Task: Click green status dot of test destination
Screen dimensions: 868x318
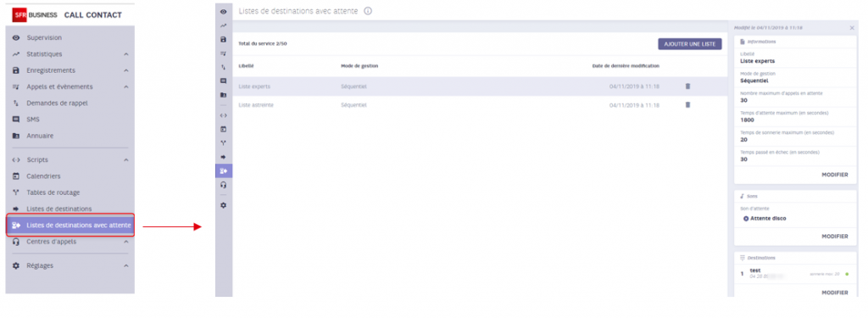Action: (847, 274)
